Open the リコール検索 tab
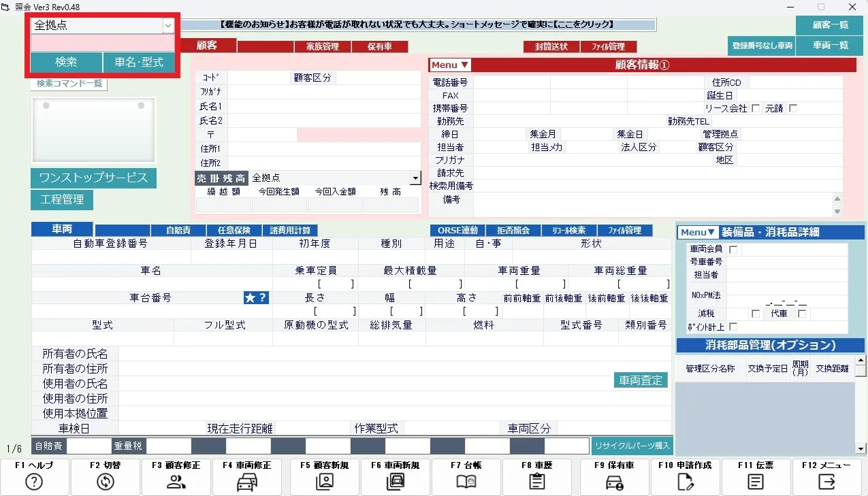The height and width of the screenshot is (496, 868). coord(569,231)
